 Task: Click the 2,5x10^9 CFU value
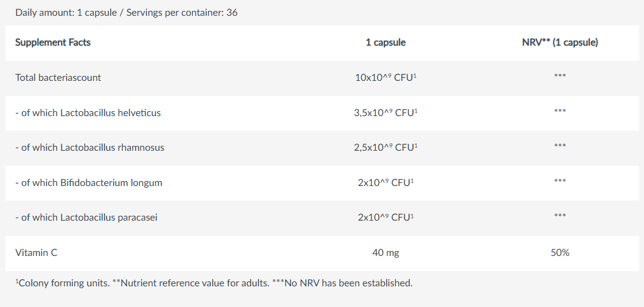(386, 148)
